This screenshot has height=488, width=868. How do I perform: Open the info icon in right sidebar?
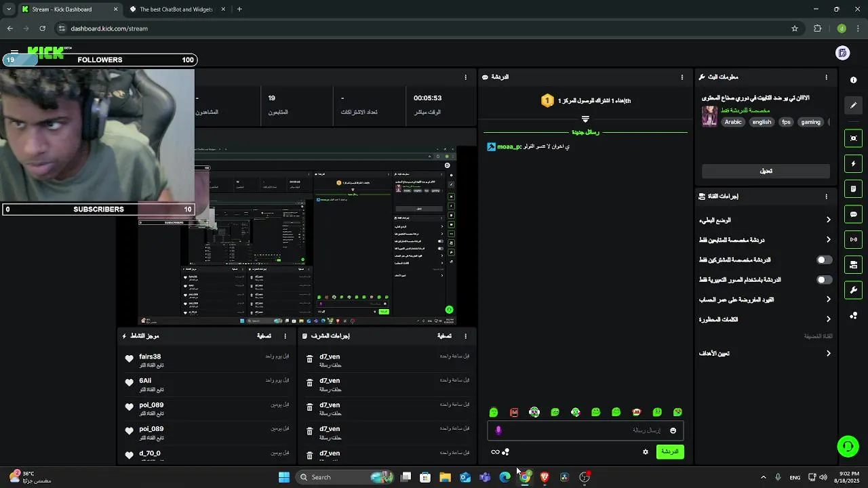tap(853, 80)
